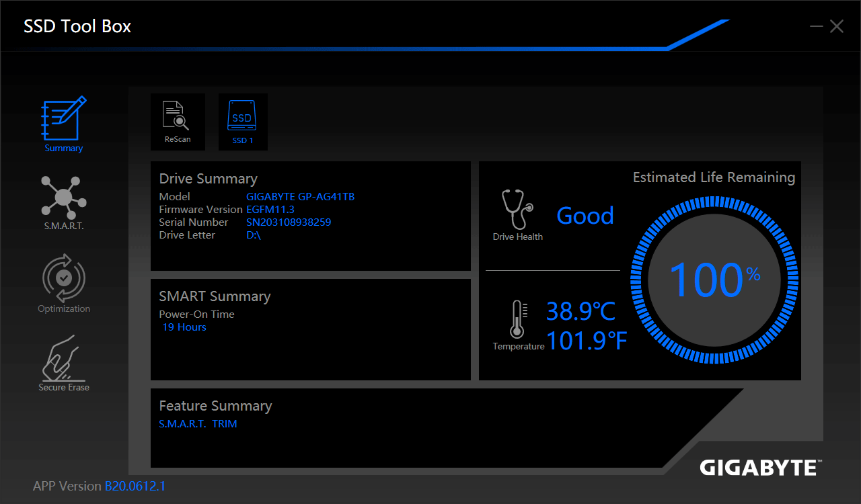Select the SSD 1 drive icon
This screenshot has height=504, width=861.
coord(241,116)
